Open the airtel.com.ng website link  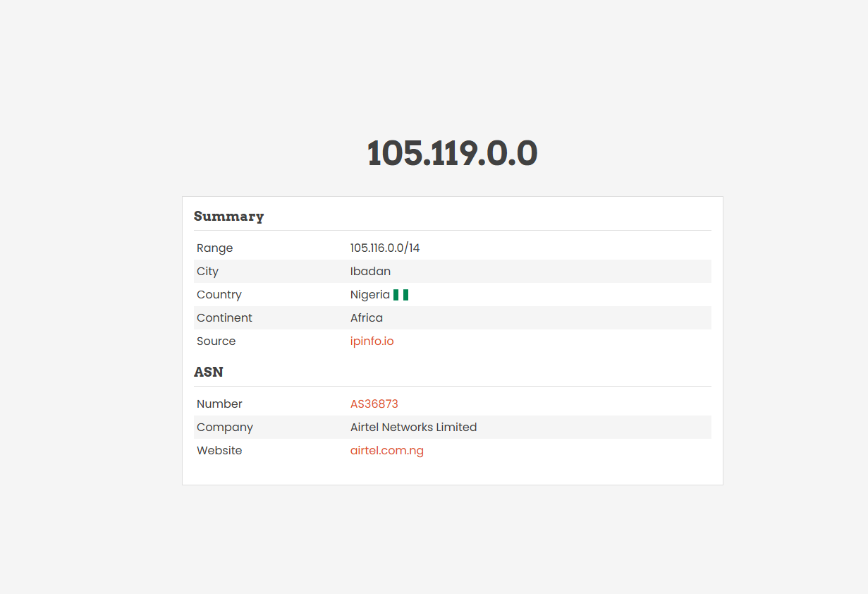pyautogui.click(x=386, y=450)
